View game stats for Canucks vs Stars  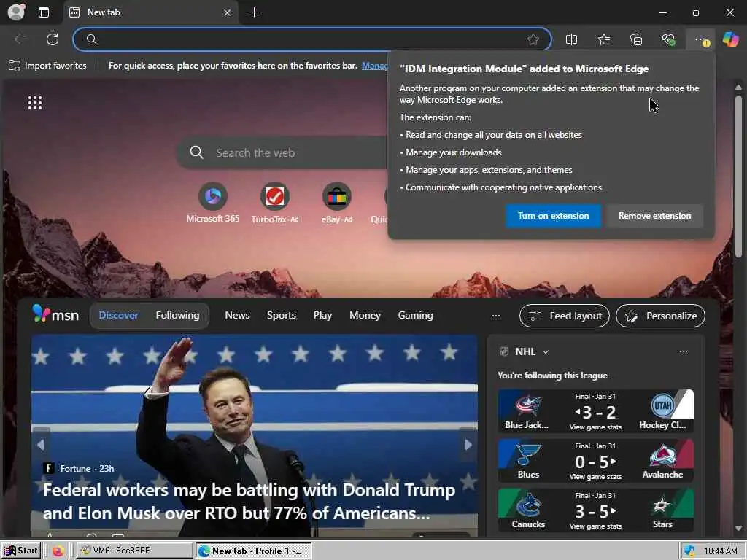[595, 526]
